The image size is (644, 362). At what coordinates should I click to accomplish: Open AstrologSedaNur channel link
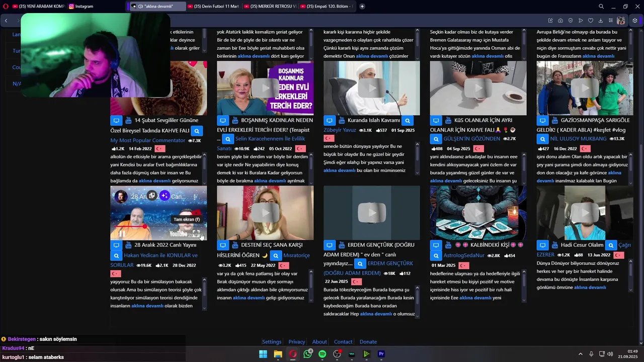click(464, 255)
